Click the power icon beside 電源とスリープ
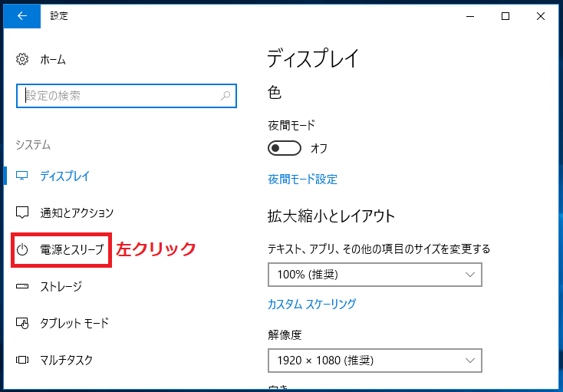 point(22,249)
